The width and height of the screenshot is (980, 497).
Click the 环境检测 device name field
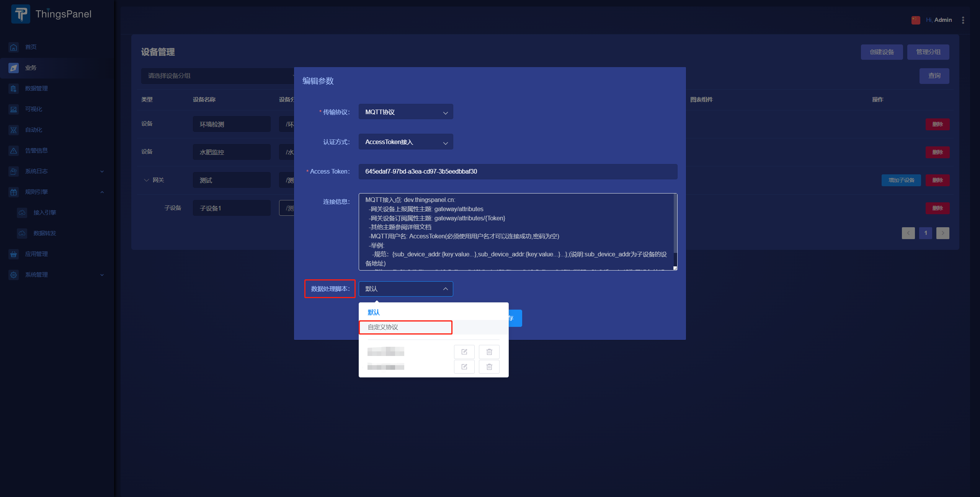(x=232, y=124)
